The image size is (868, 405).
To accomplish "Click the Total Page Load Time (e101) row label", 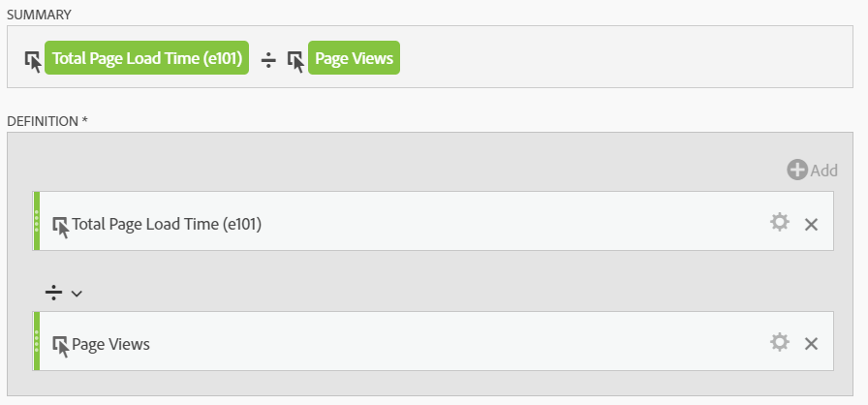I will pos(167,224).
